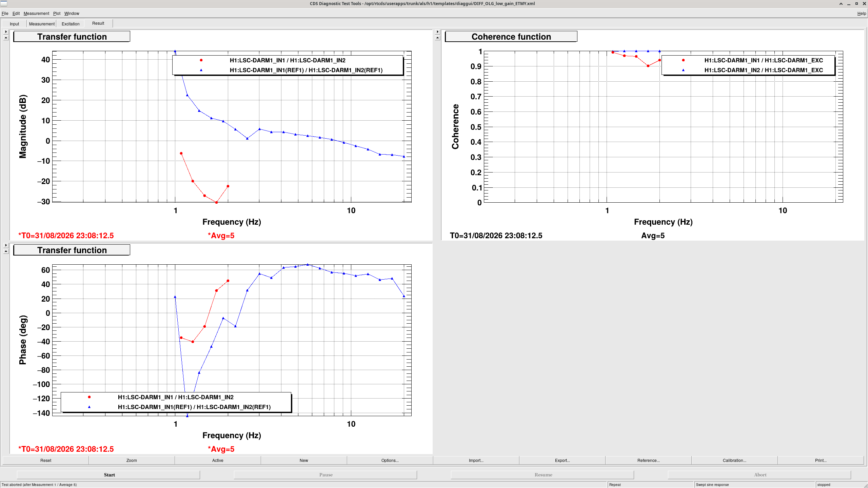
Task: Click the right-arrow icon beside the Phase plot
Action: click(x=6, y=245)
